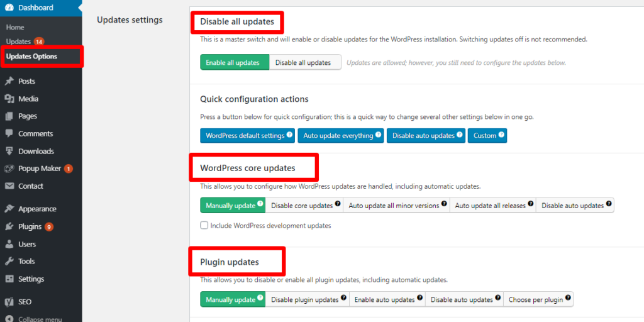The height and width of the screenshot is (322, 644).
Task: Click Disable auto updates quick action button
Action: pos(426,136)
